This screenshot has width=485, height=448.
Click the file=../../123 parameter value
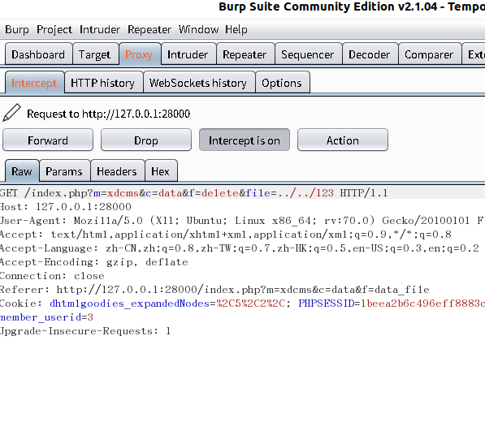[x=305, y=193]
